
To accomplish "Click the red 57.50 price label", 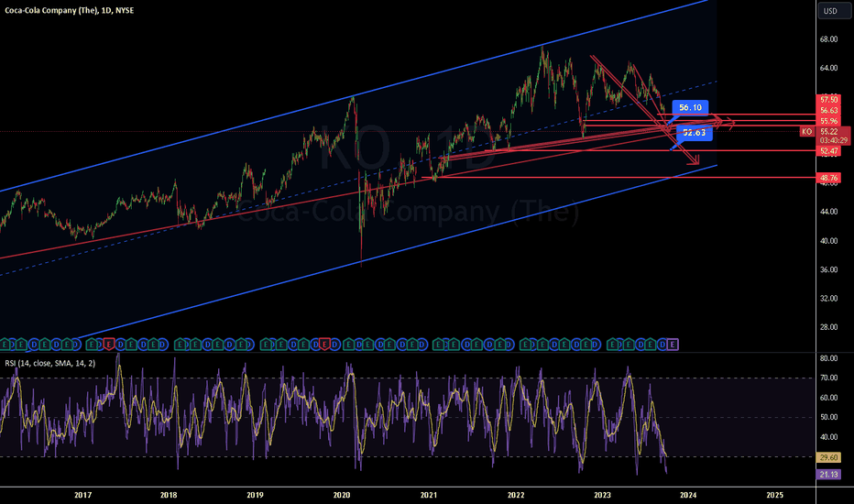I will (829, 100).
